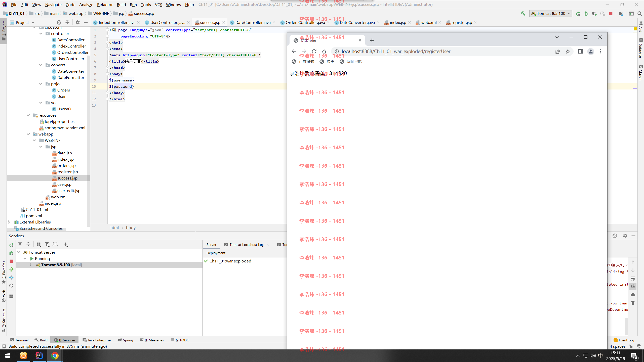Collapse all in the Project panel toolbar
The height and width of the screenshot is (362, 644).
pyautogui.click(x=67, y=22)
